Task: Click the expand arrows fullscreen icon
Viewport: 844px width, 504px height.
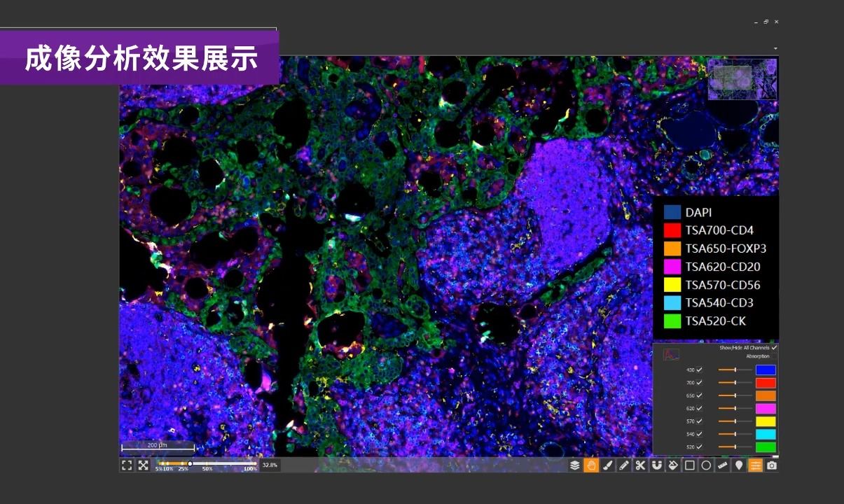Action: [143, 465]
